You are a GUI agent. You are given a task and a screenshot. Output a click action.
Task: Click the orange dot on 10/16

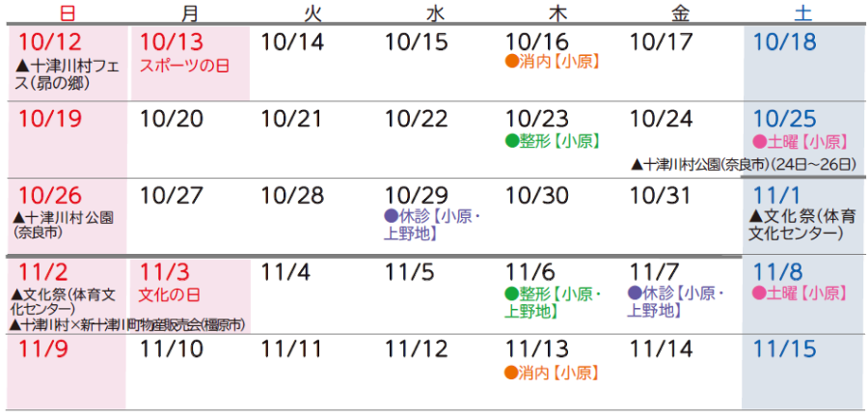click(512, 62)
